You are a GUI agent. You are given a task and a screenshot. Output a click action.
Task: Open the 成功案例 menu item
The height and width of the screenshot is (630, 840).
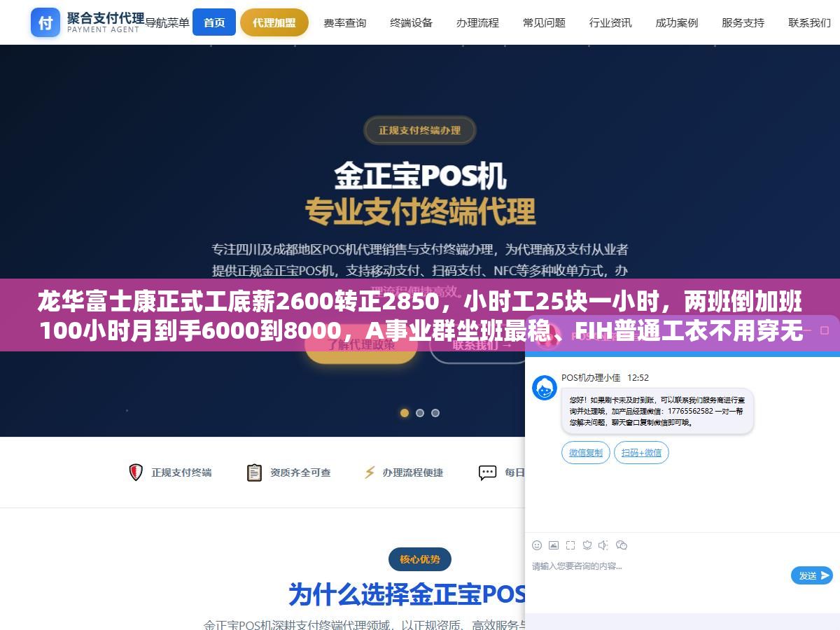(677, 22)
